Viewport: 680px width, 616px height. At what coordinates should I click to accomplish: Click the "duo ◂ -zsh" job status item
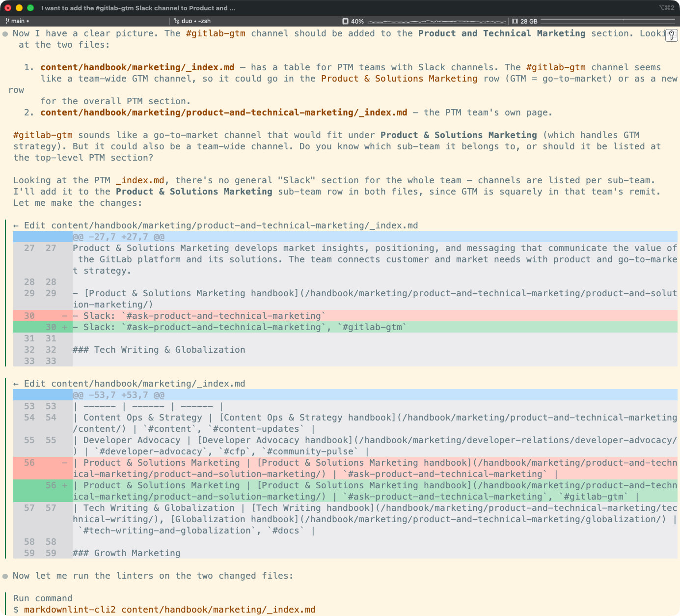point(192,21)
